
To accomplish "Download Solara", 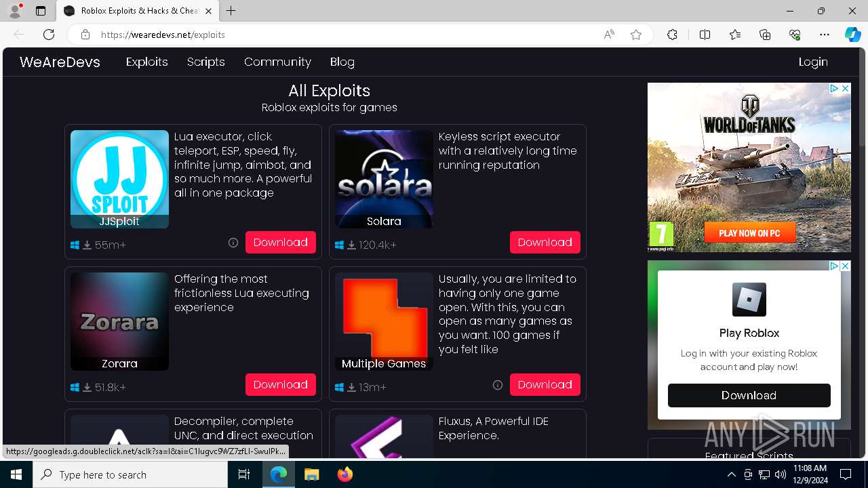I will pos(545,242).
